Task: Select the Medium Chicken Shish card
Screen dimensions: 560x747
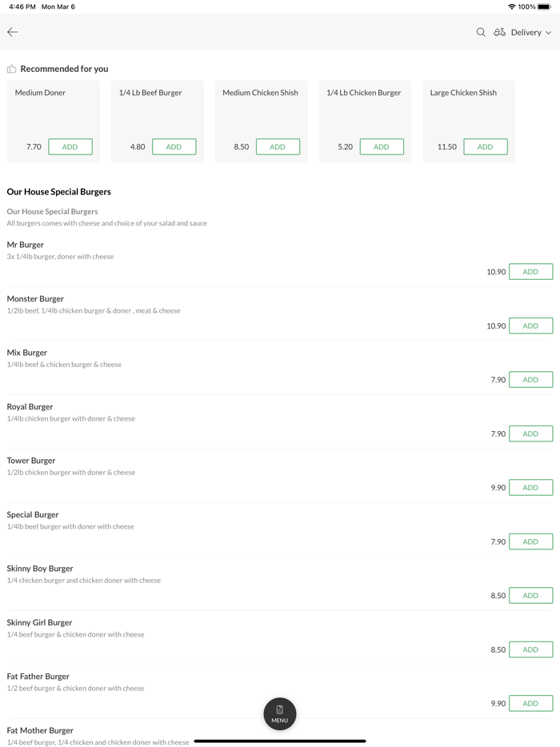Action: [261, 112]
